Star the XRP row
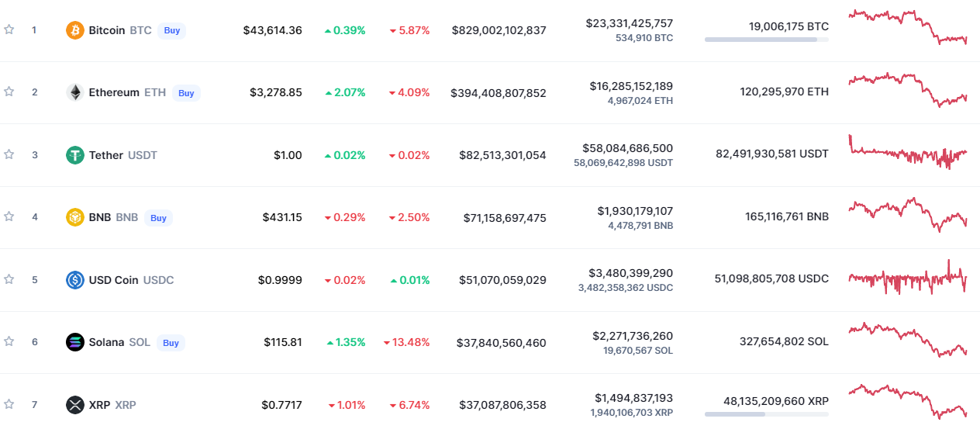The width and height of the screenshot is (980, 429). (x=9, y=404)
